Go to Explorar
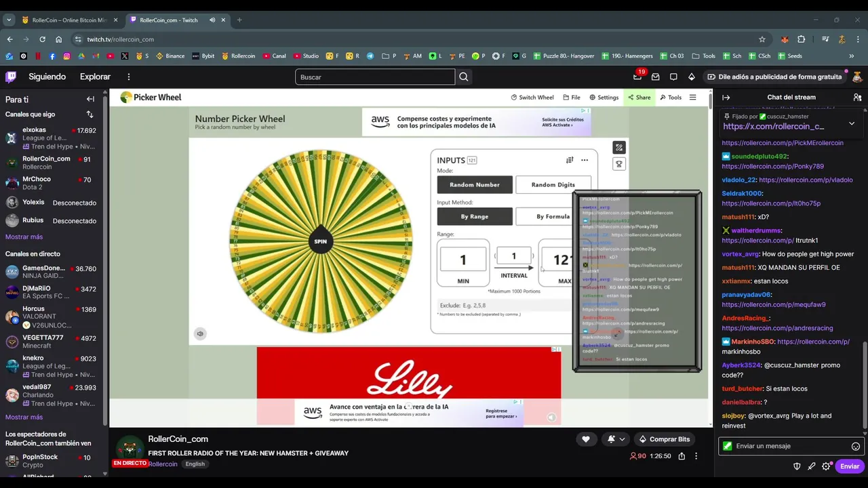 [95, 77]
